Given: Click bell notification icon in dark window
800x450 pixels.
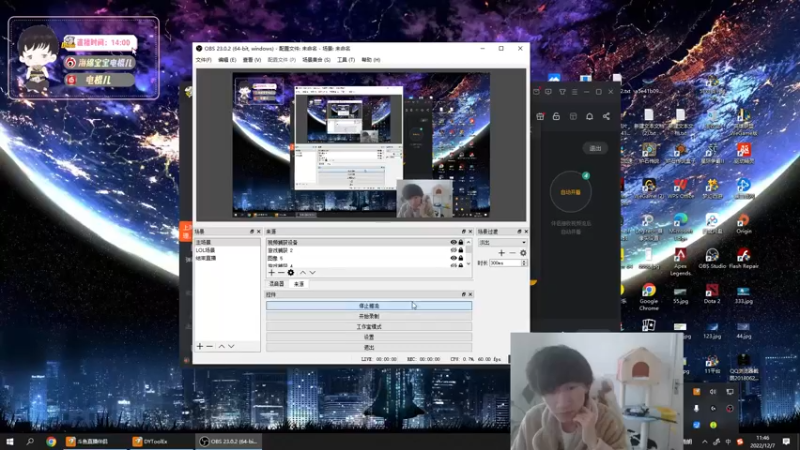Looking at the screenshot, I should pos(589,116).
